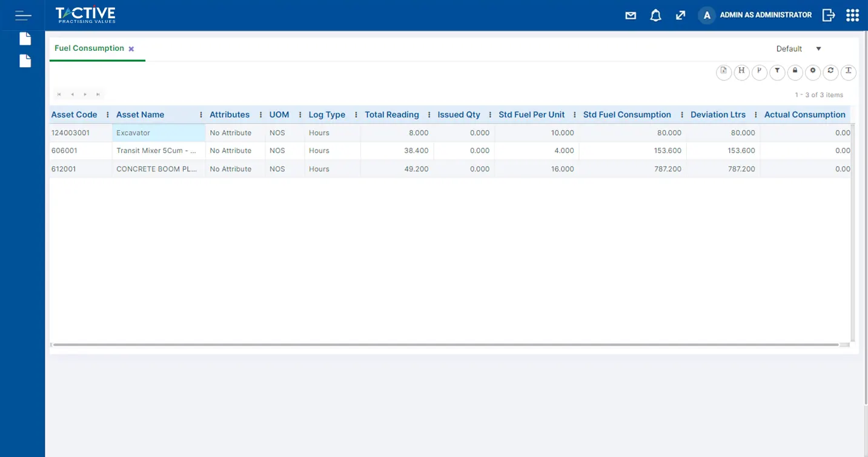Click the fullscreen expand arrows icon
The height and width of the screenshot is (457, 868).
click(x=680, y=16)
